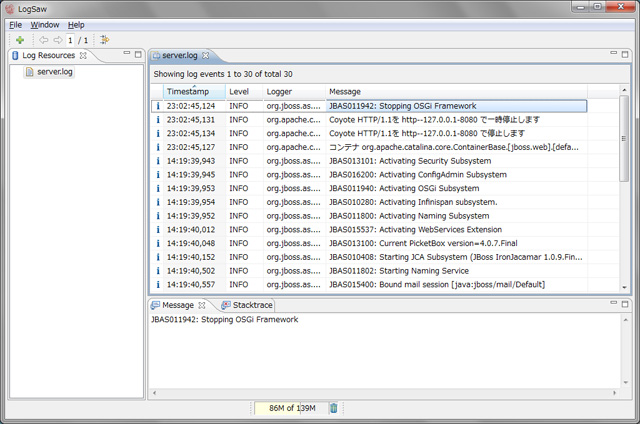Select row 'Activating OSGi Subsystem'
The image size is (640, 424).
pos(369,189)
